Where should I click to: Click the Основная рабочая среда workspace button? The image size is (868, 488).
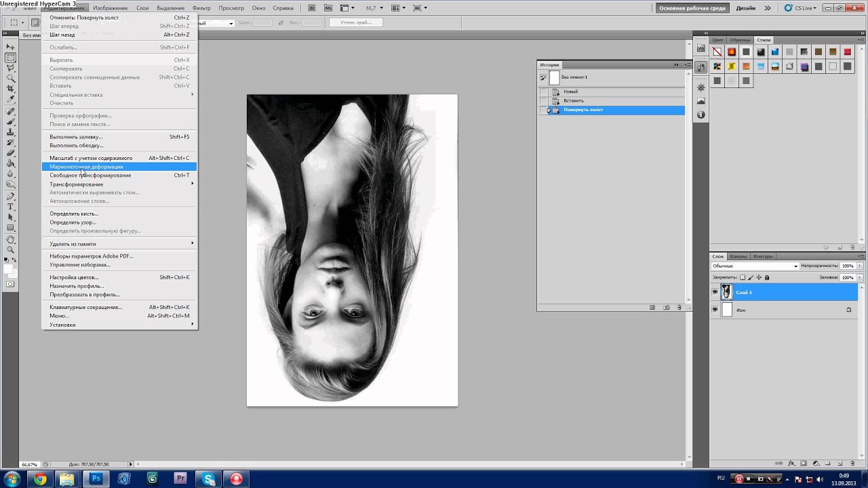(693, 8)
